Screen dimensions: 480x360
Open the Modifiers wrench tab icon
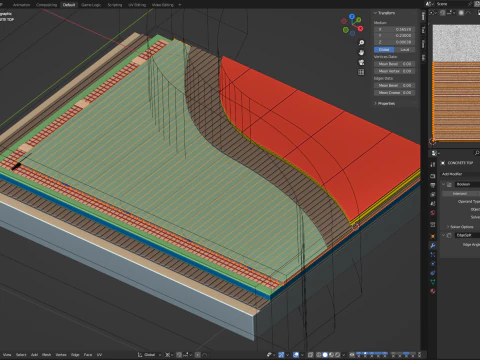pos(433,246)
